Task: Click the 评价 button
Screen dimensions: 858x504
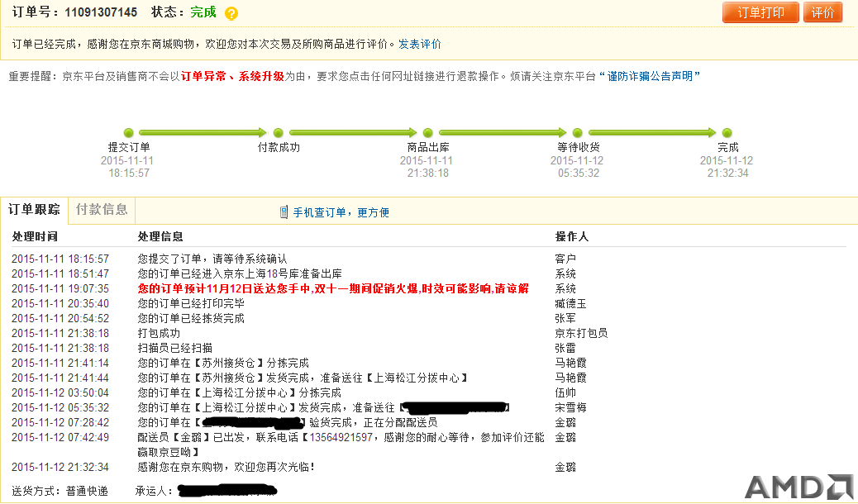Action: coord(822,12)
